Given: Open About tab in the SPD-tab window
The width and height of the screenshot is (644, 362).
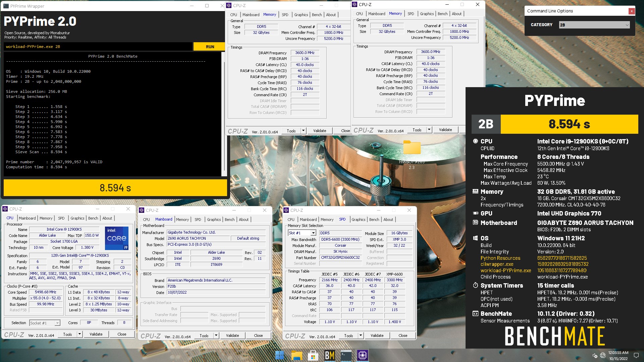Looking at the screenshot, I should [388, 220].
